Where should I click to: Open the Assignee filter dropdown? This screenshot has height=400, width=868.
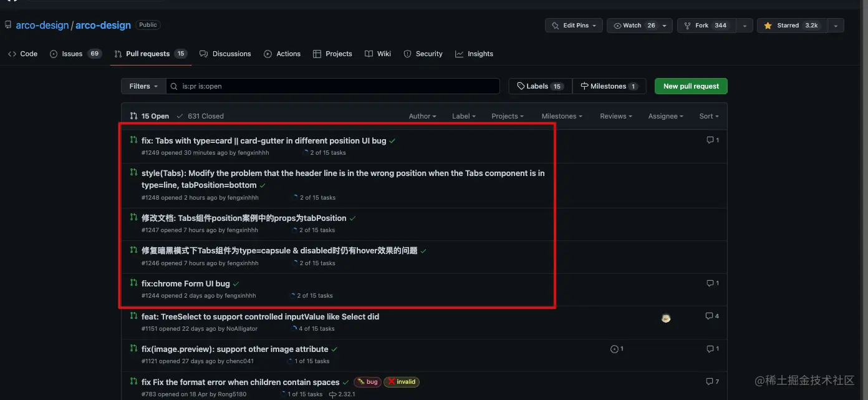pos(665,116)
